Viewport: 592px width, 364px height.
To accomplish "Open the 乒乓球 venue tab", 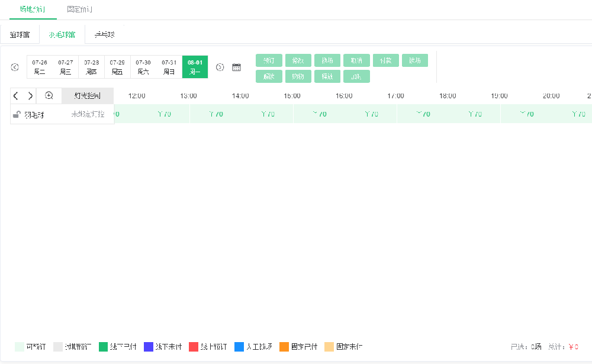I will pyautogui.click(x=104, y=35).
